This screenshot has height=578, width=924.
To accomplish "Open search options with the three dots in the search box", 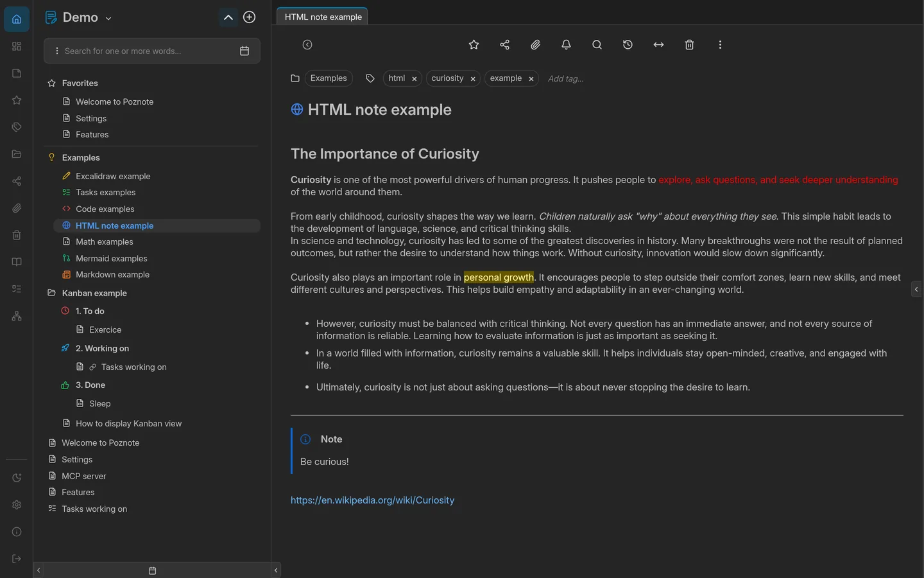I will (57, 51).
